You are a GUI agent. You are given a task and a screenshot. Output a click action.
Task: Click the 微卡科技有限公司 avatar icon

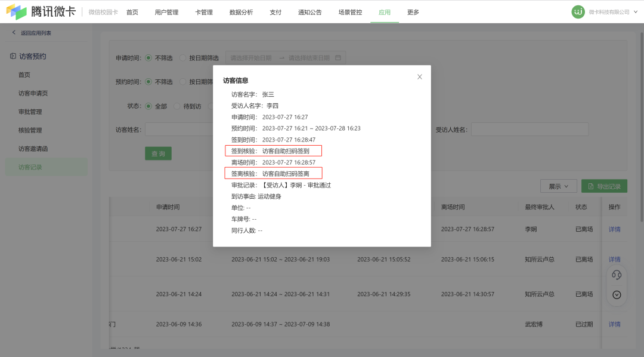point(577,11)
